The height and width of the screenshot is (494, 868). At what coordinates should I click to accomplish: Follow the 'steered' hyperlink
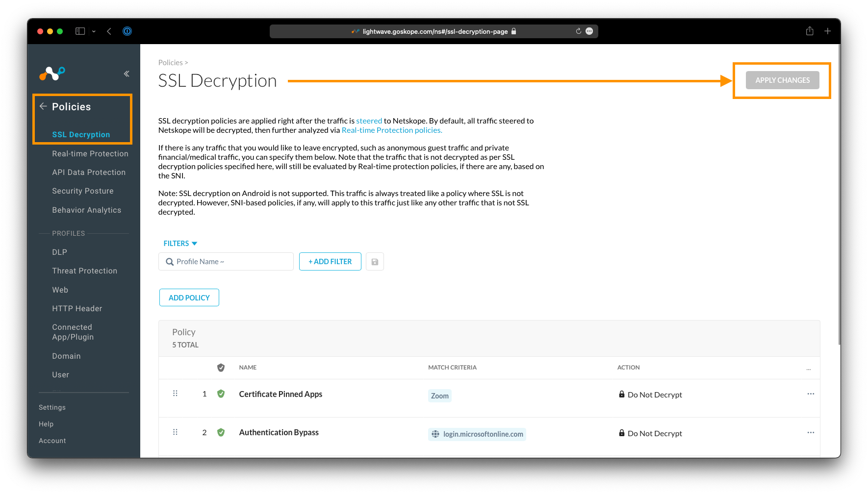[369, 121]
